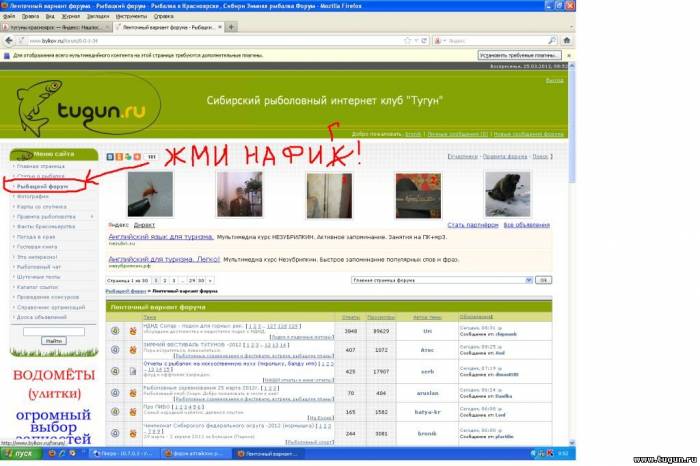Click the fourth orange share icon
This screenshot has height=466, width=700.
[137, 157]
